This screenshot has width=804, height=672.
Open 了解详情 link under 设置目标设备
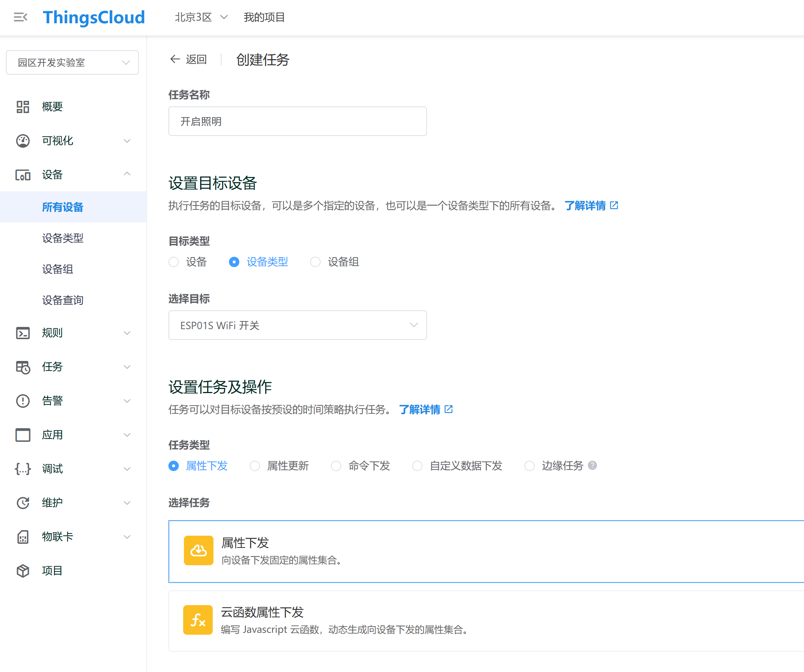click(585, 206)
